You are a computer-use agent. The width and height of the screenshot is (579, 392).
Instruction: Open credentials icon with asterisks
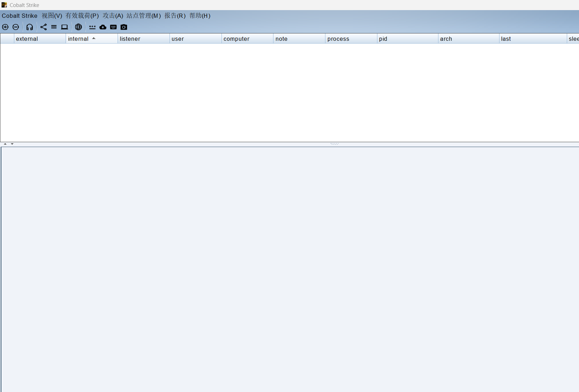tap(92, 27)
